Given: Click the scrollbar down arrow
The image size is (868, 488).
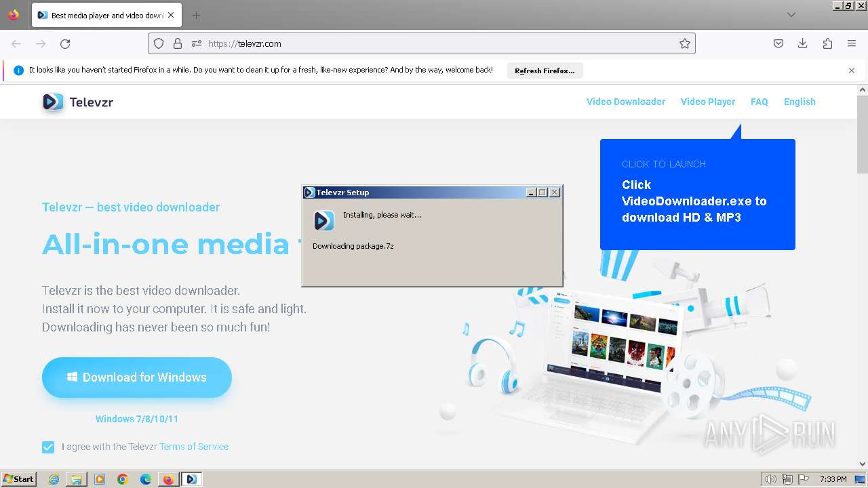Looking at the screenshot, I should (x=863, y=464).
